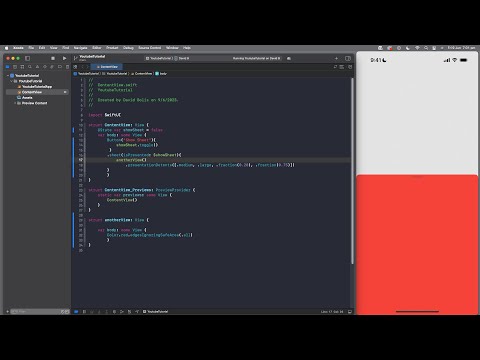480x360 pixels.
Task: Click the Library plus button
Action: (x=336, y=58)
